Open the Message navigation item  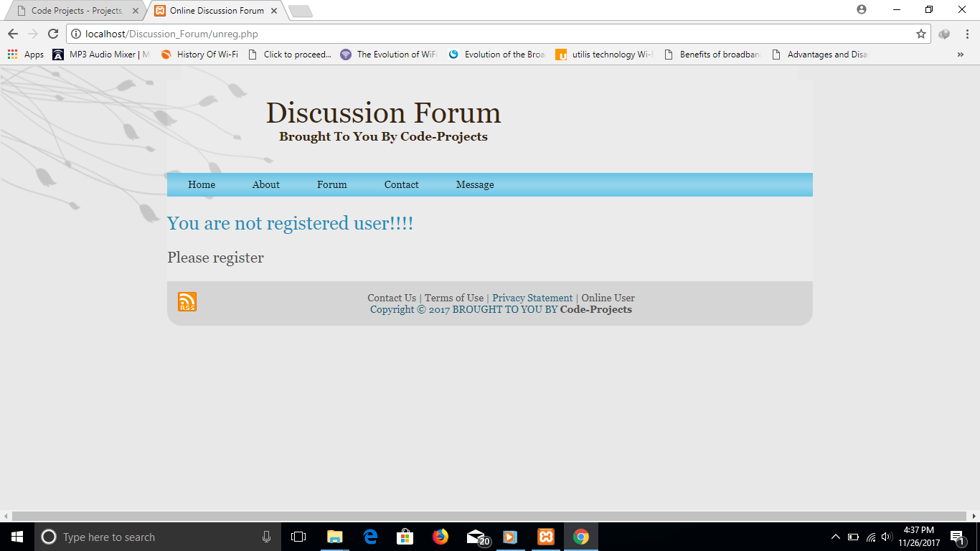(474, 184)
